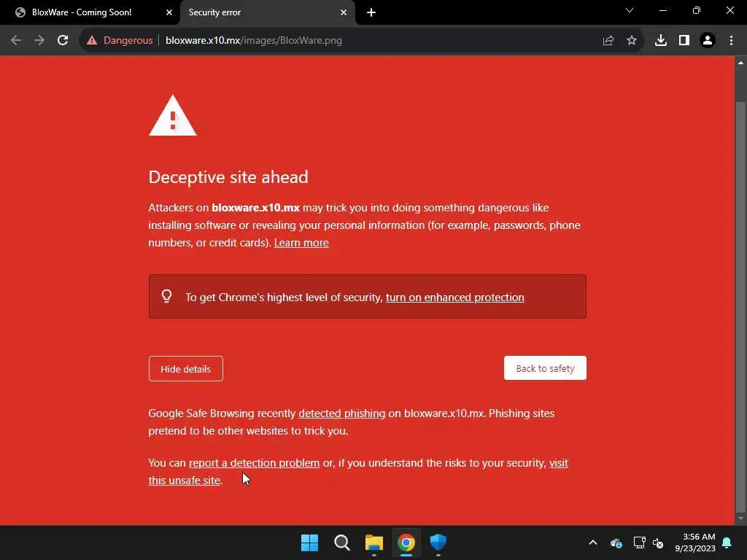Go back with the browser back arrow
747x560 pixels.
(x=16, y=41)
